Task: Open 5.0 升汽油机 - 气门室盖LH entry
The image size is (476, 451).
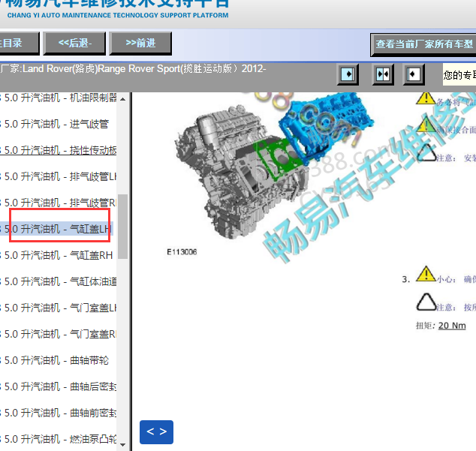Action: pyautogui.click(x=59, y=308)
